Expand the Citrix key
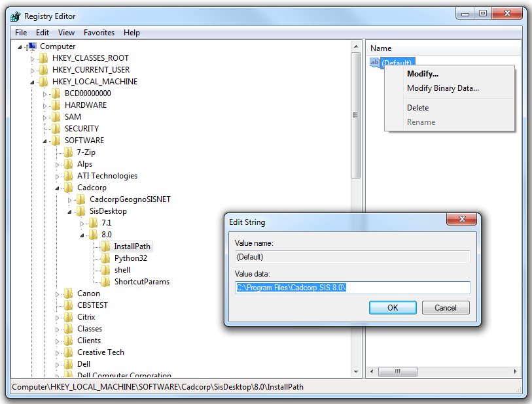Image resolution: width=532 pixels, height=404 pixels. (58, 318)
